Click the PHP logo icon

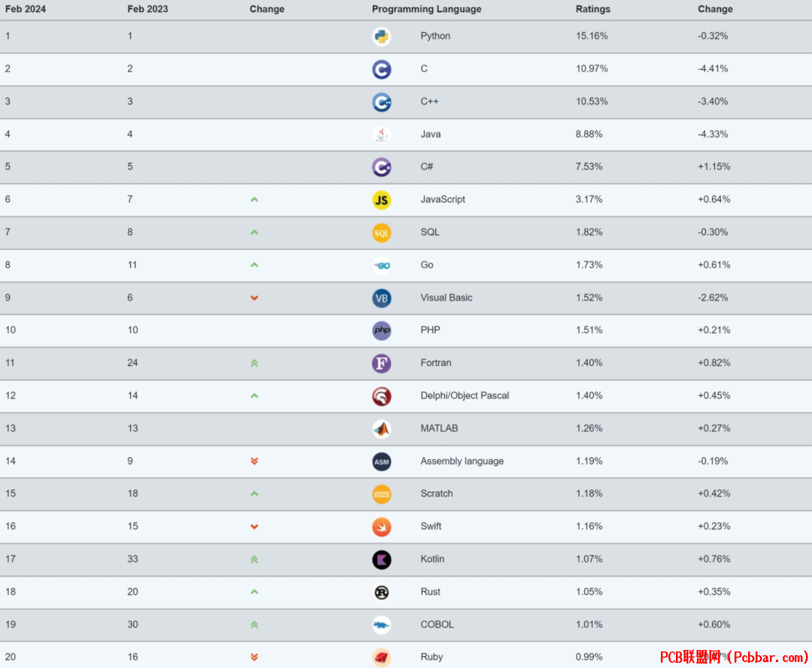click(382, 331)
